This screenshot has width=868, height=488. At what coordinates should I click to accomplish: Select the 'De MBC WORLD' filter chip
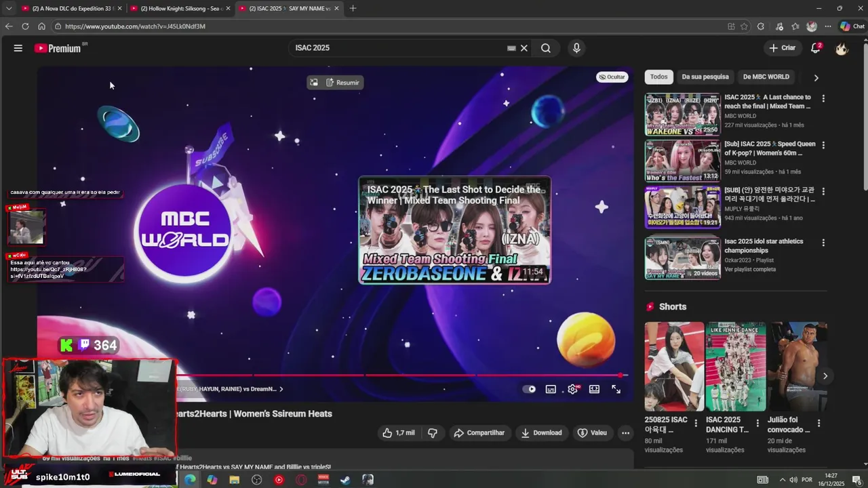(766, 77)
